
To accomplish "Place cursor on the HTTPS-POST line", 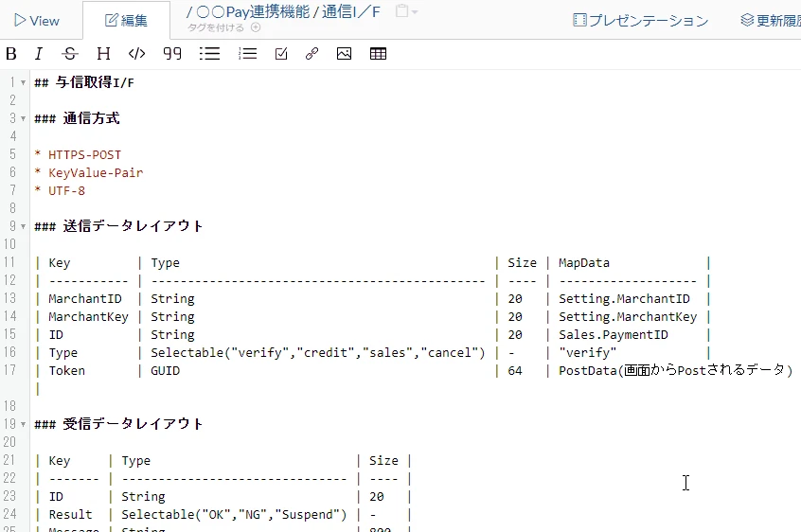I will tap(85, 154).
